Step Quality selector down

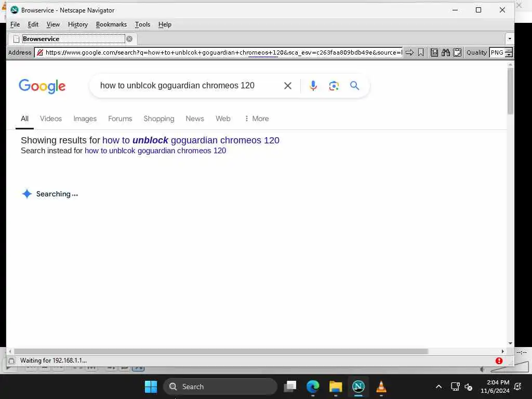(x=509, y=55)
